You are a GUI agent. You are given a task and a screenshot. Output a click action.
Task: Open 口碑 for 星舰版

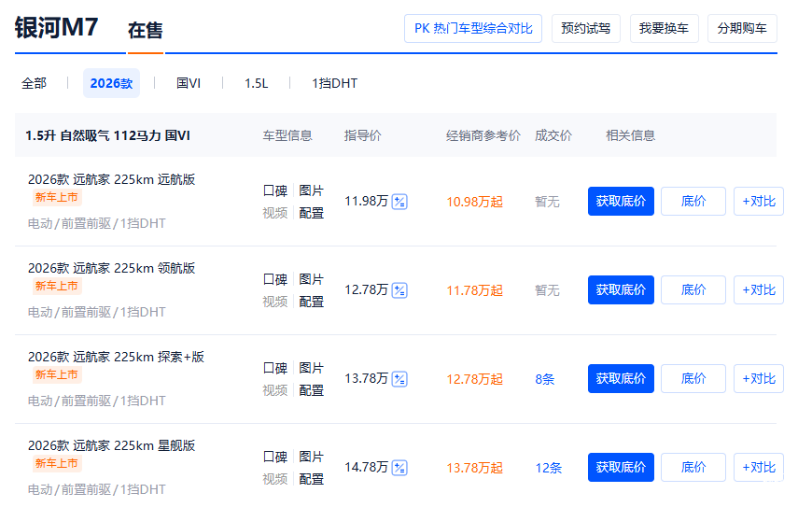click(x=275, y=457)
